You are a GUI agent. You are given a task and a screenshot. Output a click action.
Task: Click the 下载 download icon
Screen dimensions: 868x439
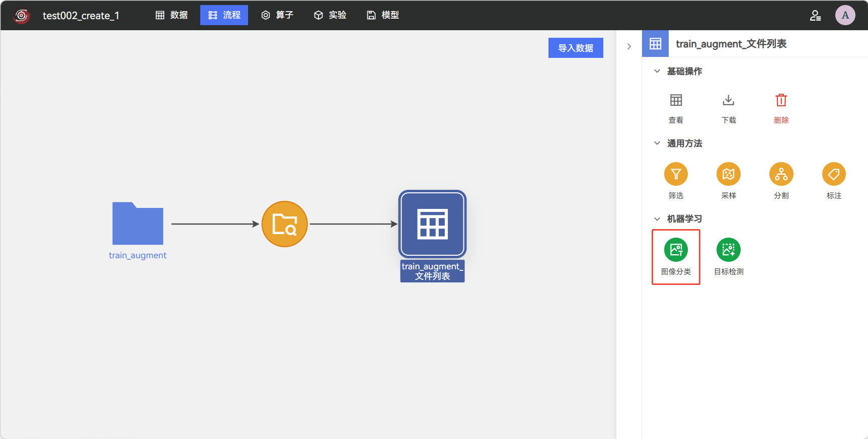[x=728, y=100]
